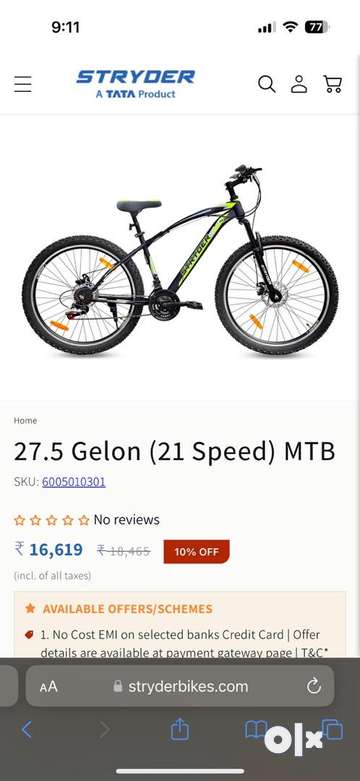
Task: Open the shopping cart icon
Action: (x=333, y=84)
